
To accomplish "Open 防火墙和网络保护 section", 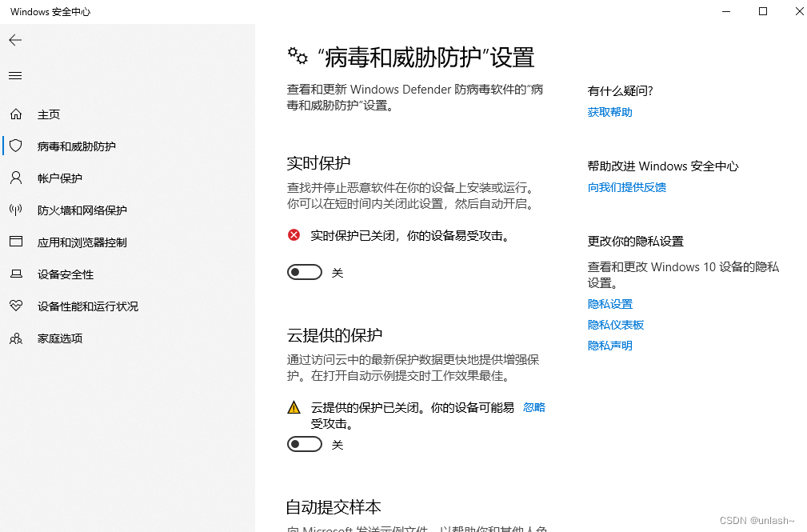I will click(82, 210).
